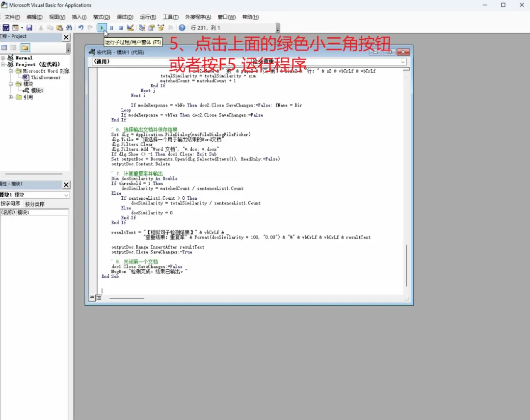Run the macro with the green triangle
This screenshot has height=420, width=530.
click(x=102, y=27)
